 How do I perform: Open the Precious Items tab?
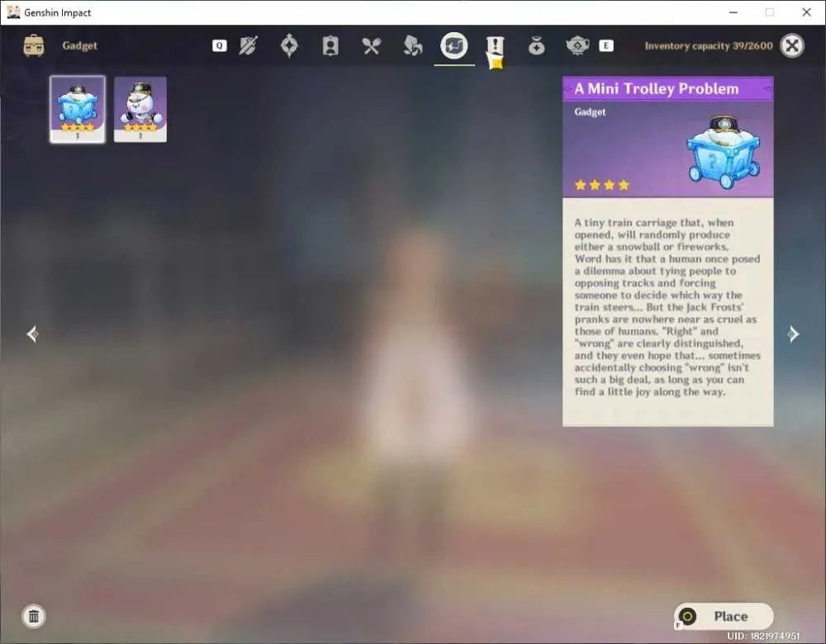pos(536,46)
